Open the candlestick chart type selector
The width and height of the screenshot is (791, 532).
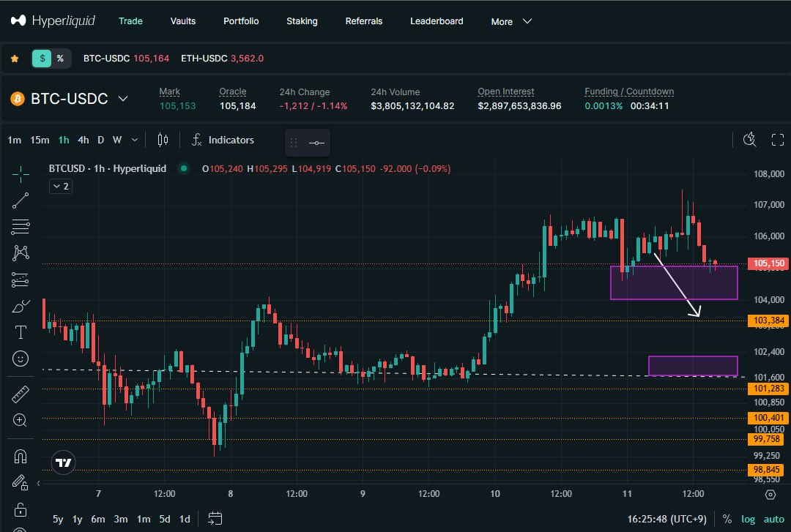tap(163, 140)
